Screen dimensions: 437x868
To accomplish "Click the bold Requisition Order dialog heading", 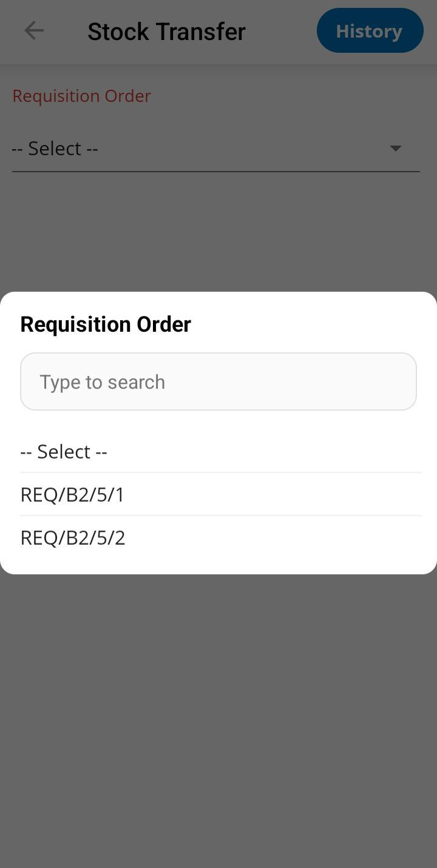I will 106,324.
